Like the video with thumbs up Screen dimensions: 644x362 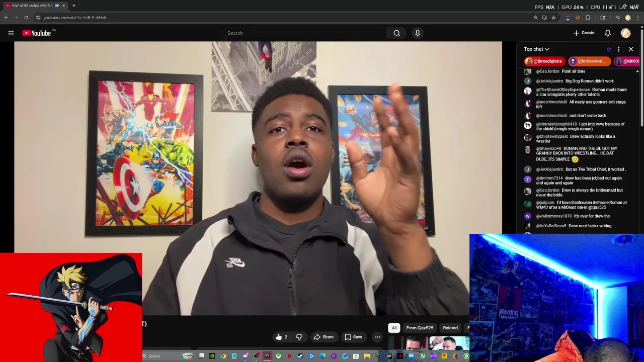tap(281, 337)
